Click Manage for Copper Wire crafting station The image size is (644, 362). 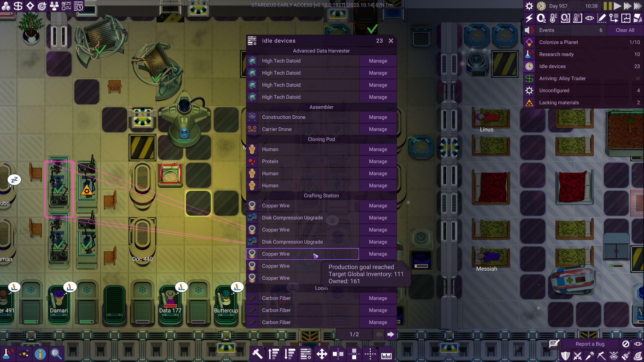pos(377,253)
